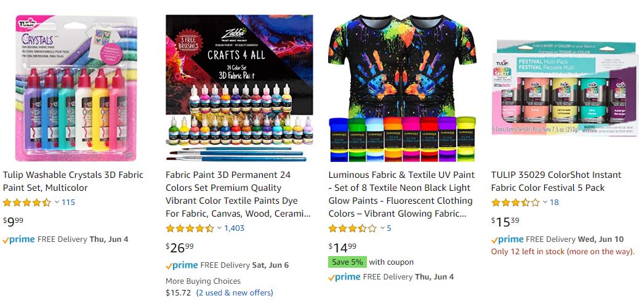The height and width of the screenshot is (301, 644).
Task: Open TULIP 35029 ColorShot Instant Fabric title
Action: click(x=556, y=181)
